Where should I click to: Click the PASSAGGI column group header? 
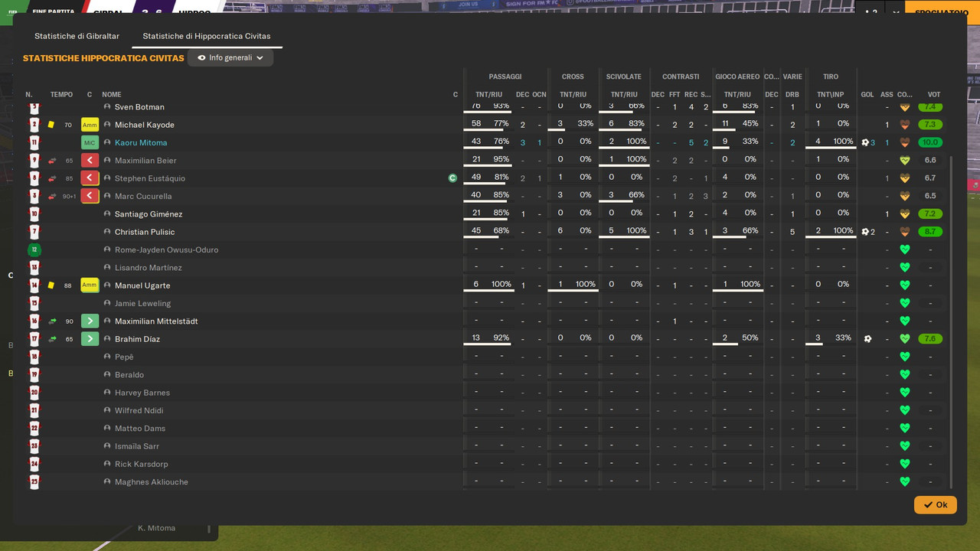(505, 77)
